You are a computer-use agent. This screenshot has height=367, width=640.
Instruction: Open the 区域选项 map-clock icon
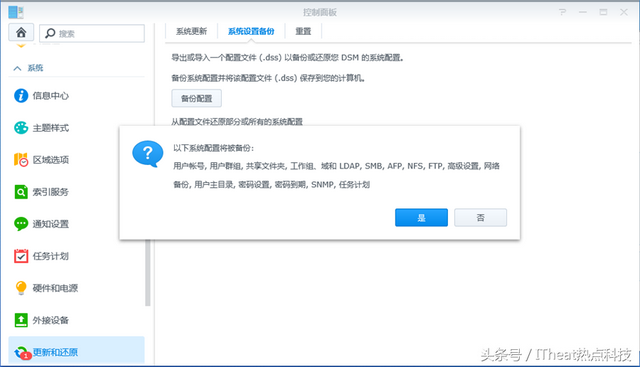[x=21, y=160]
